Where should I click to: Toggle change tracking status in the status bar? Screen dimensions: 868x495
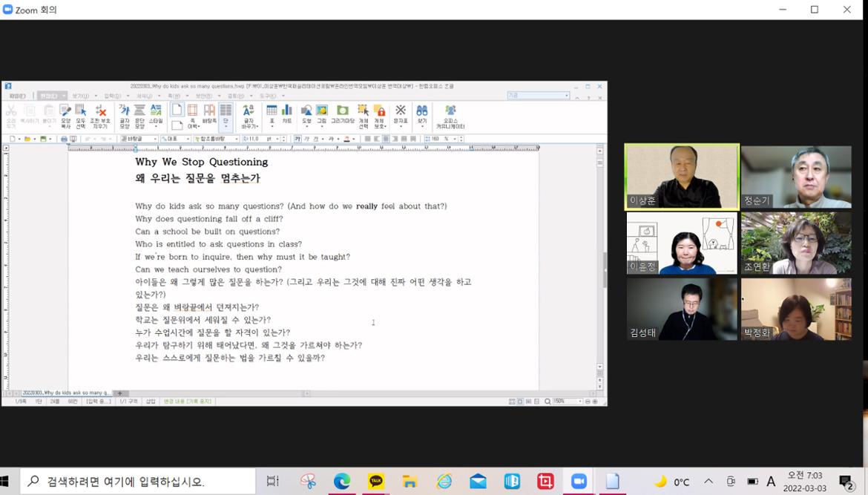point(188,401)
